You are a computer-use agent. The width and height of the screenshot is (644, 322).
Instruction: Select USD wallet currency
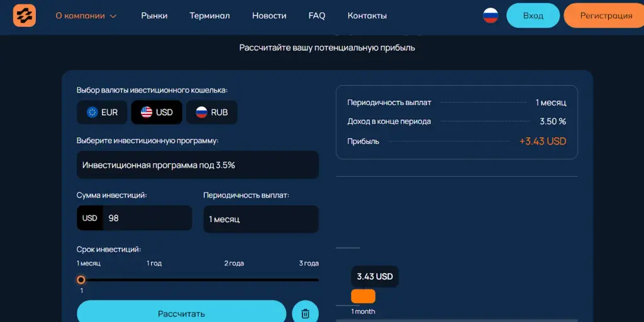pyautogui.click(x=157, y=112)
